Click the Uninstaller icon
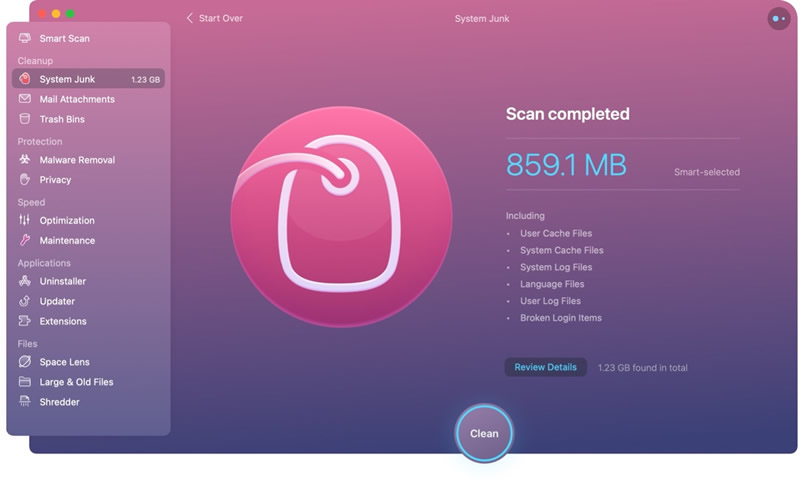 click(x=24, y=280)
